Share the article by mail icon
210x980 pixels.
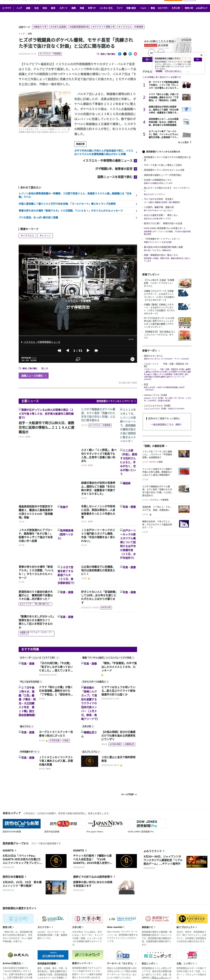[x=135, y=54]
